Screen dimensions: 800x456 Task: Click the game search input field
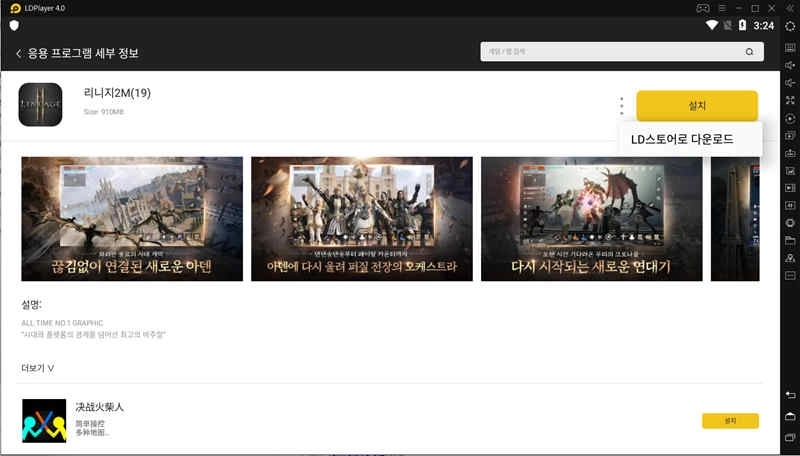(610, 52)
